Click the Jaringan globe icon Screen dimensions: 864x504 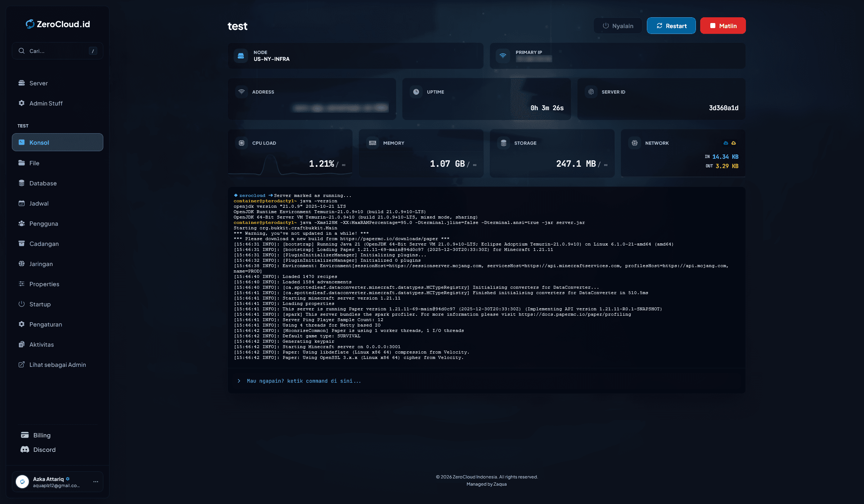[22, 264]
